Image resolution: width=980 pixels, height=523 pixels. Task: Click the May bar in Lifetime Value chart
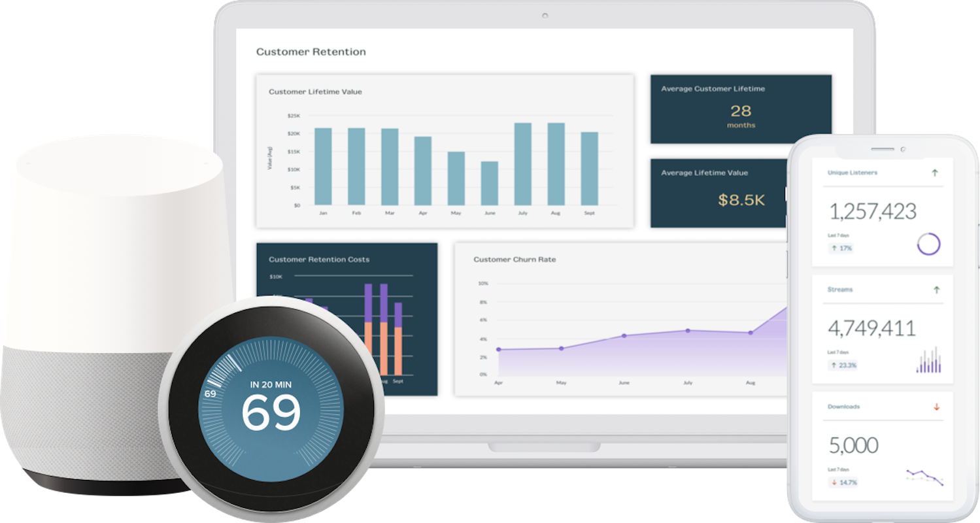[456, 178]
